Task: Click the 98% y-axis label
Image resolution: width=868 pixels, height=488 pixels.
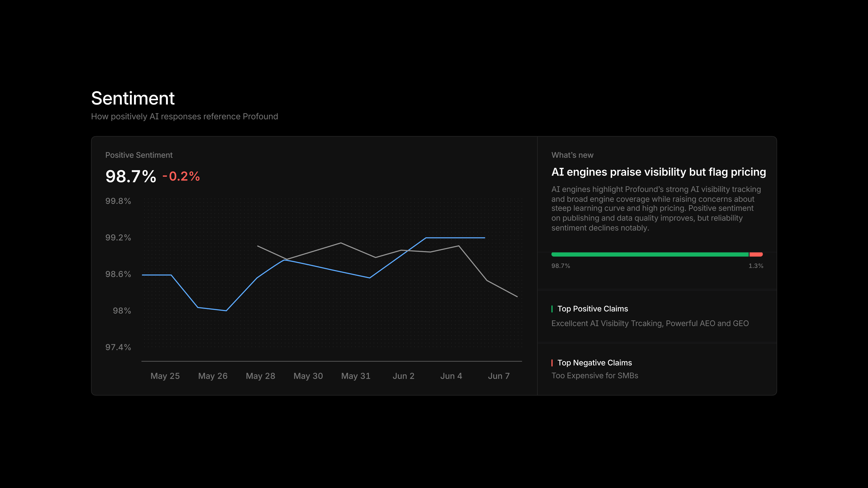Action: [122, 311]
